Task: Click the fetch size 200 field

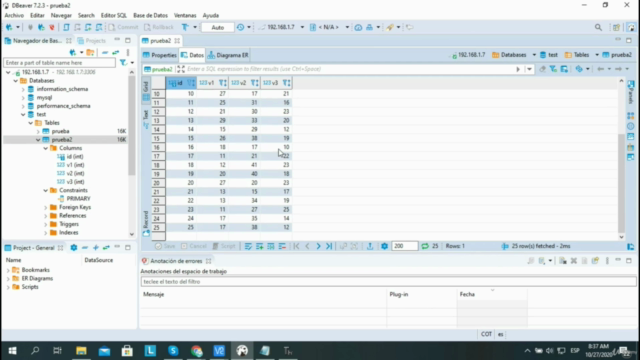Action: 404,246
